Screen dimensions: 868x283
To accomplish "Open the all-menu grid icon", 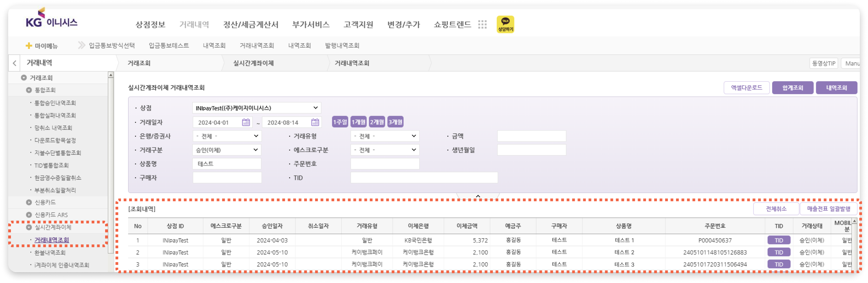I will pos(482,24).
